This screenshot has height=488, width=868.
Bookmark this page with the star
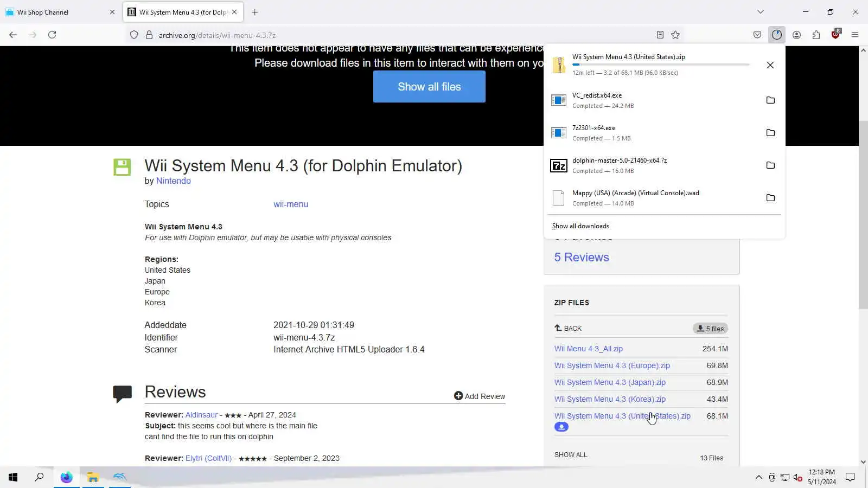point(675,35)
